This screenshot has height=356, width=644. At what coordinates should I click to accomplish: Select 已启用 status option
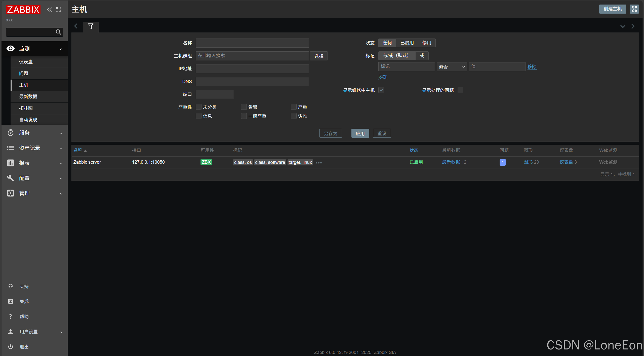coord(407,43)
